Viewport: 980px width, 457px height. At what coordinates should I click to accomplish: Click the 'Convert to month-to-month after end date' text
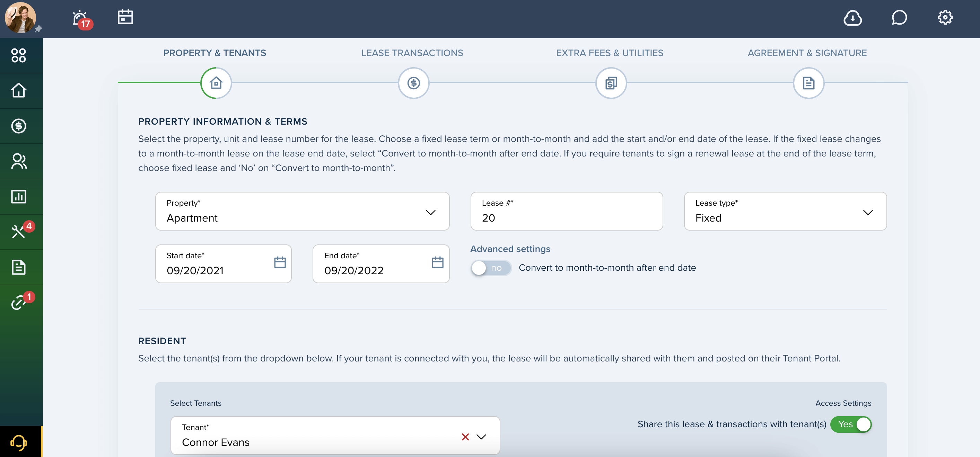607,268
